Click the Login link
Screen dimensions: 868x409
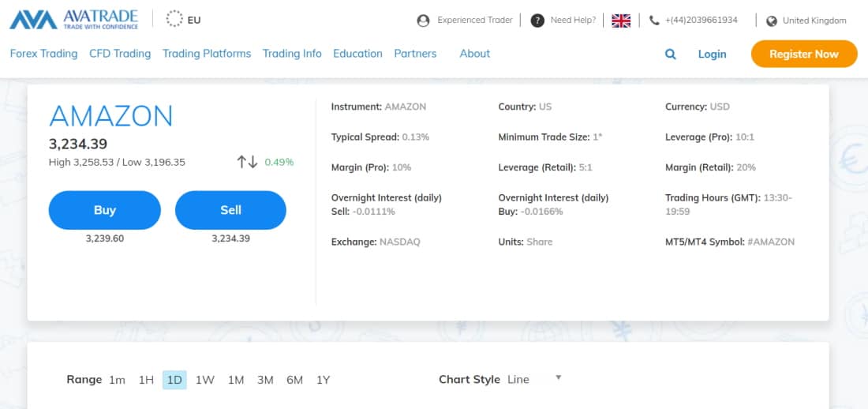[x=712, y=54]
